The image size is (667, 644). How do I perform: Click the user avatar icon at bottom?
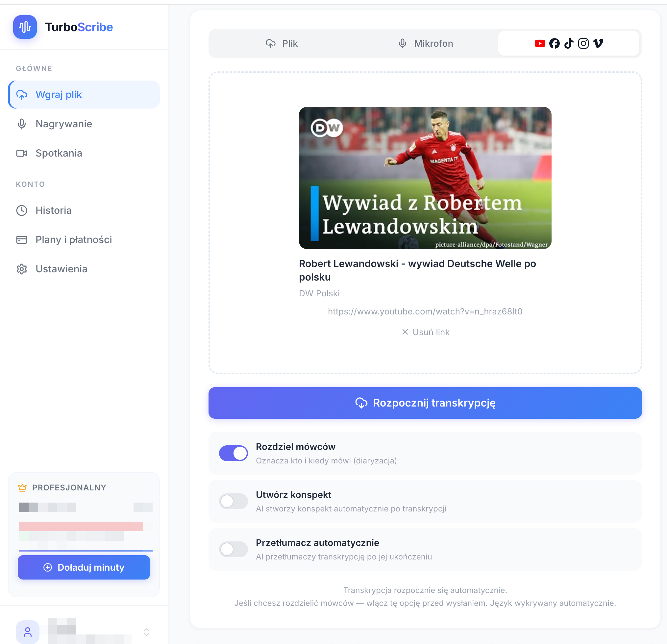[x=28, y=632]
